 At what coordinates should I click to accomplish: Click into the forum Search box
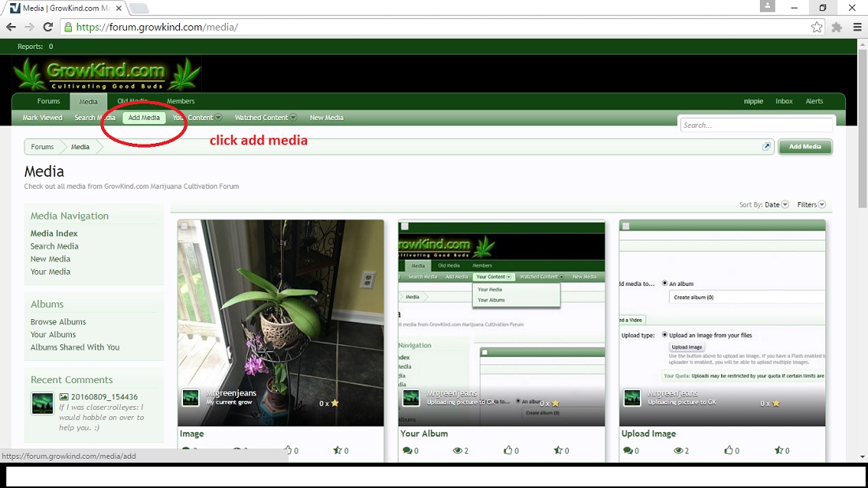click(x=756, y=126)
